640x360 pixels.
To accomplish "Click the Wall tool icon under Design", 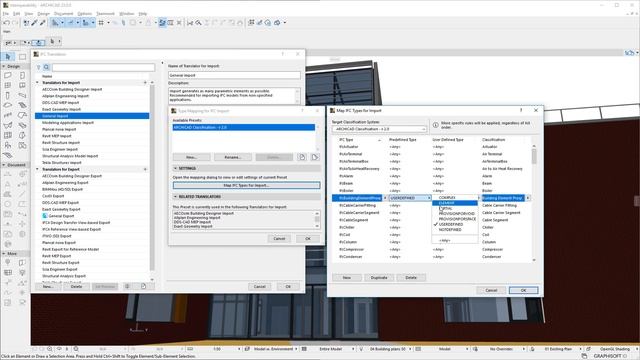I will [x=8, y=76].
